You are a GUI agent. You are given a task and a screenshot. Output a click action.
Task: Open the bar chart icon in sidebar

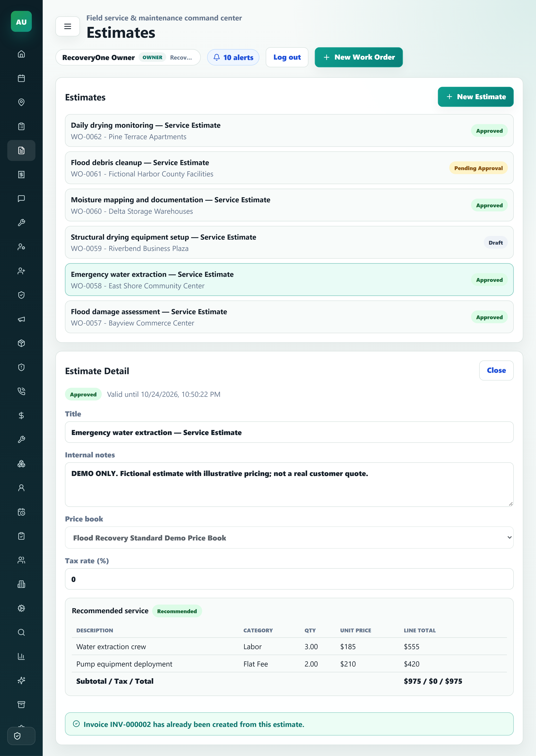pos(21,657)
